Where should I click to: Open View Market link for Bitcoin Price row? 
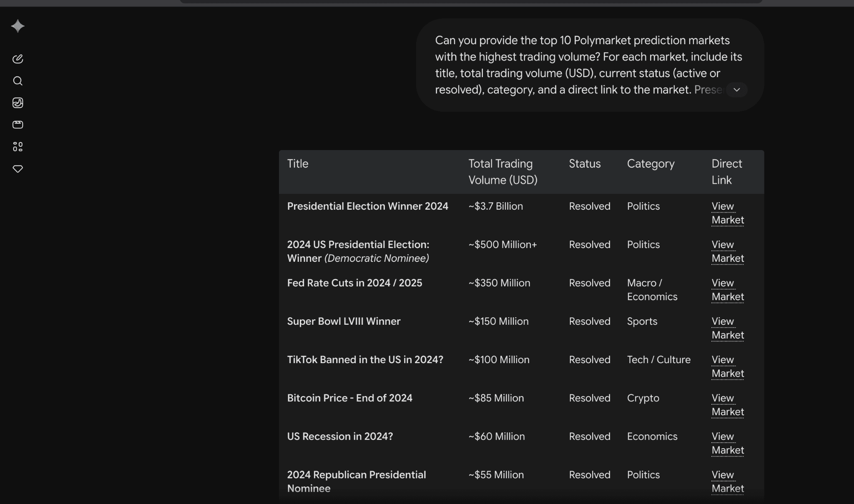[728, 405]
